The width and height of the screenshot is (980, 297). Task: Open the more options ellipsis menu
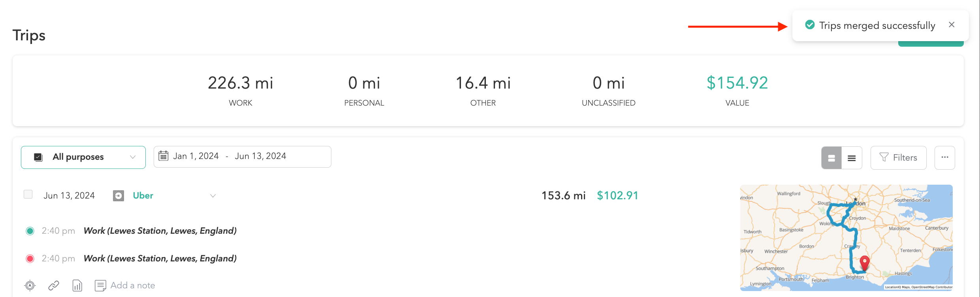click(x=944, y=157)
